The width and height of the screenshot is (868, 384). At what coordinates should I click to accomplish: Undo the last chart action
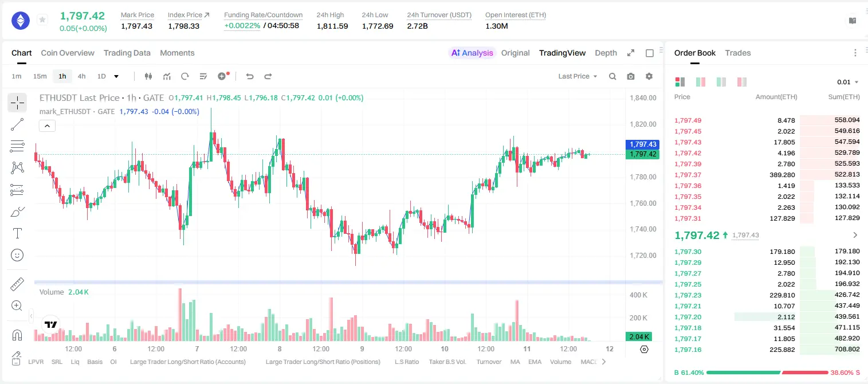pos(250,76)
